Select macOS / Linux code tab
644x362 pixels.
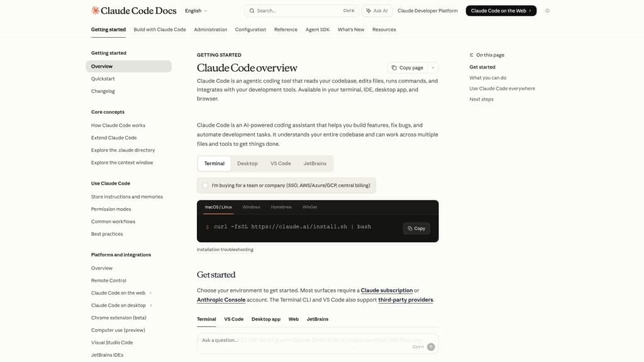218,207
